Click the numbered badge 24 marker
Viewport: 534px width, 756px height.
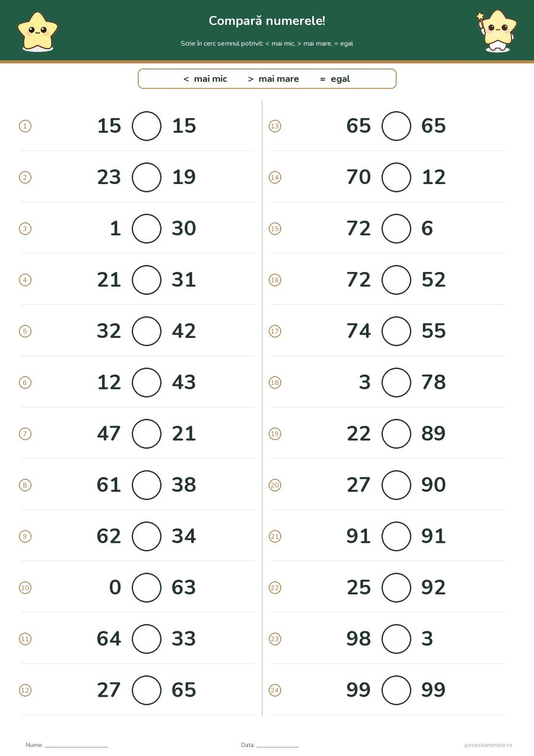(x=275, y=690)
